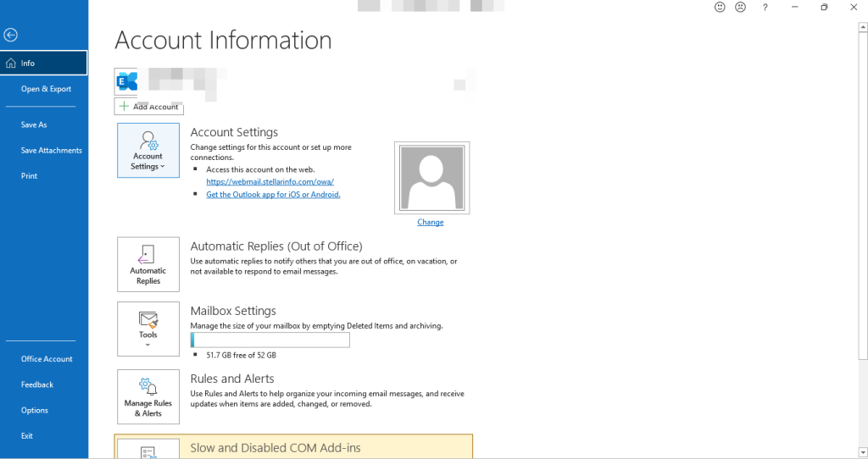Expand the Mailbox Tools dropdown
This screenshot has width=868, height=459.
148,329
